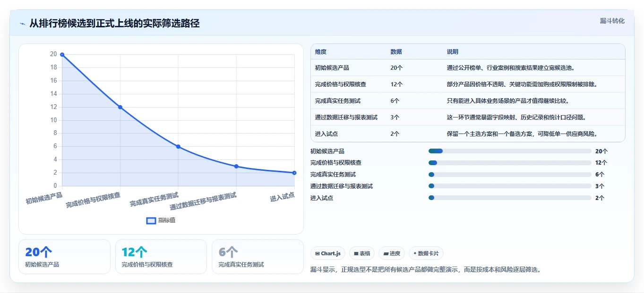
Task: Click the 进入试点 x-axis label
Action: tap(283, 197)
